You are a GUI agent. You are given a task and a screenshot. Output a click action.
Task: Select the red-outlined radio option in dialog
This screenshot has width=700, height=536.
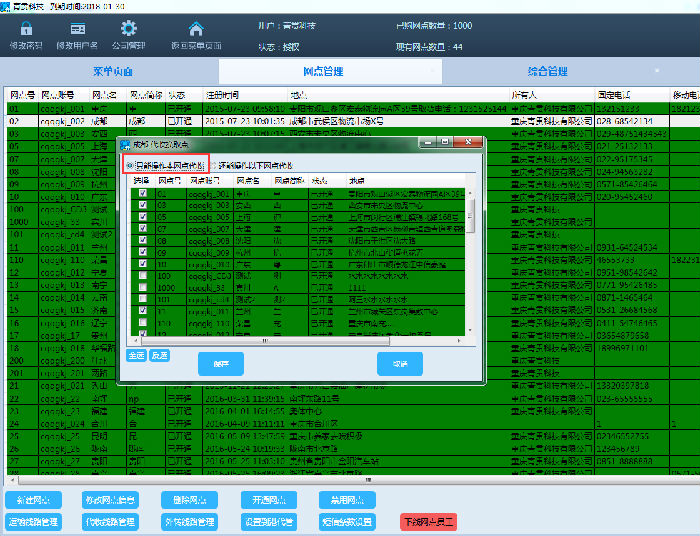click(x=130, y=164)
